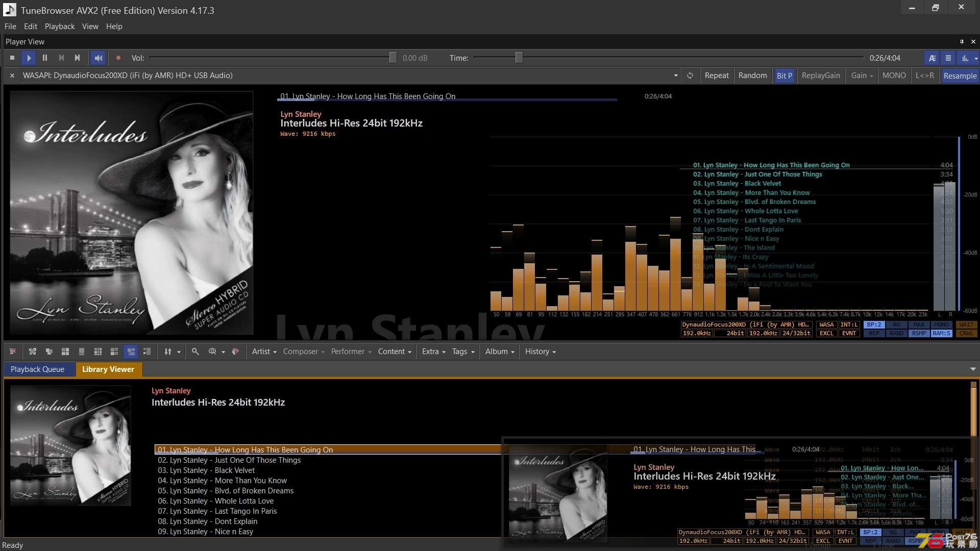Select the single column list view icon

tap(82, 352)
